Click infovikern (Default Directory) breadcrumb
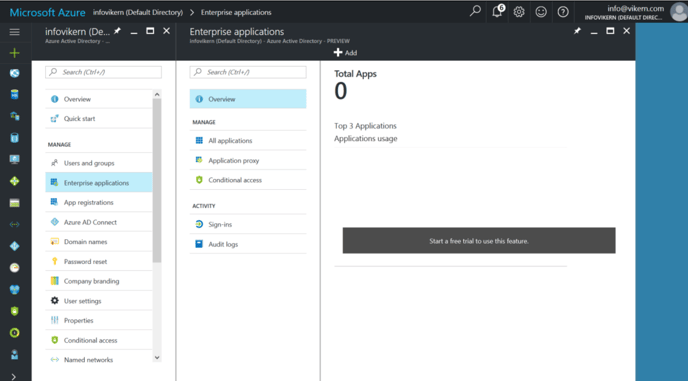 [138, 12]
